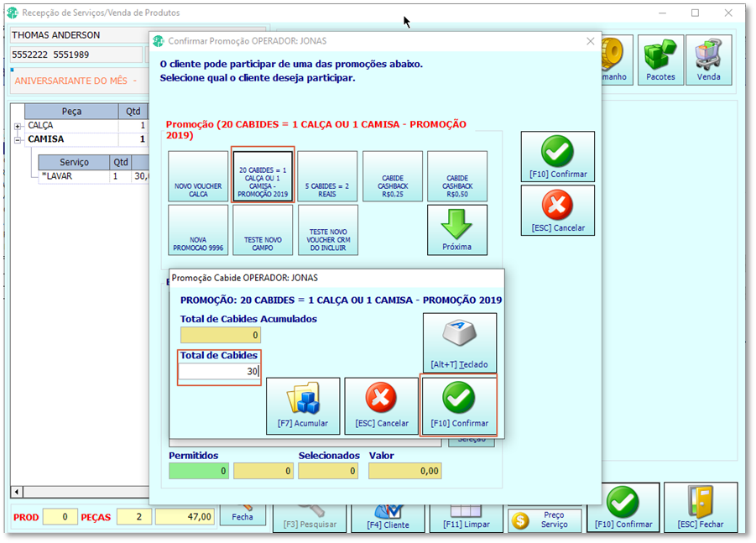Image resolution: width=756 pixels, height=543 pixels.
Task: Select 5 CABIDES = 2 REAIS promotion
Action: (x=327, y=176)
